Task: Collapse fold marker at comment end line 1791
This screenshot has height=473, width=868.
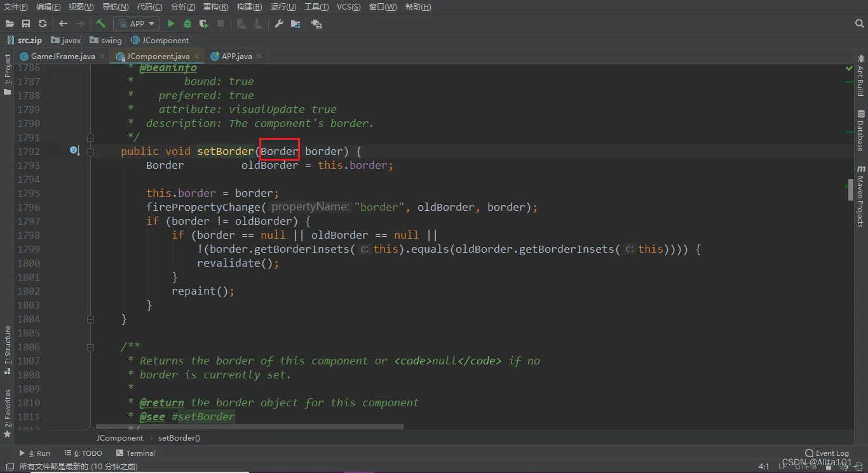Action: pyautogui.click(x=90, y=137)
